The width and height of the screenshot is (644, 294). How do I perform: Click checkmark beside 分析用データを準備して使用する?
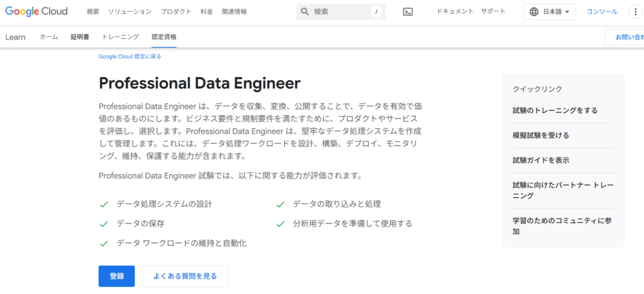280,224
